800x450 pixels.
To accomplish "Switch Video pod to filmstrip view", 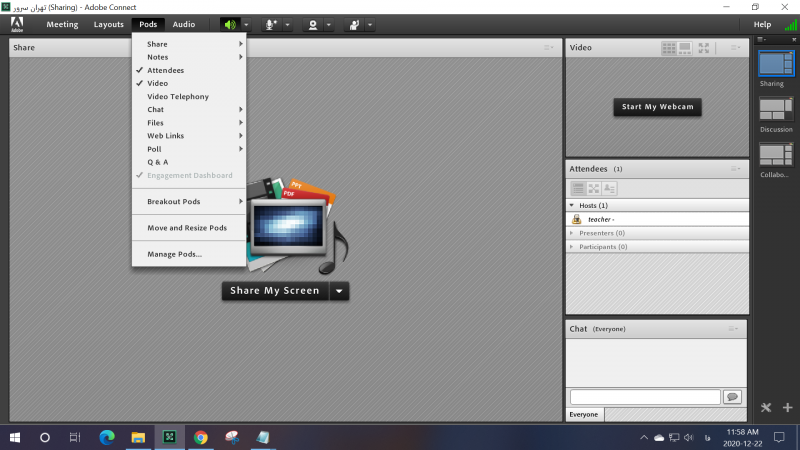I will click(686, 47).
